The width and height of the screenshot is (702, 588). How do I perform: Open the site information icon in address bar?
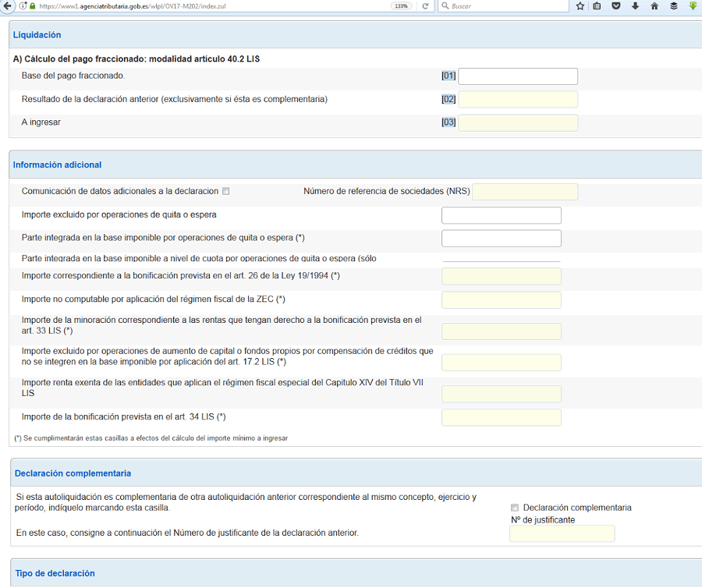(23, 5)
